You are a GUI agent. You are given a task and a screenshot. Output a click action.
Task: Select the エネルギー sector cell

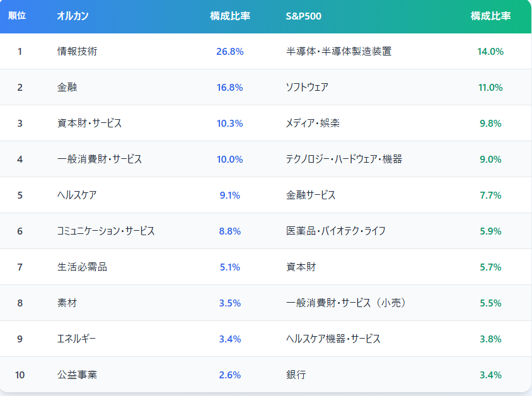click(x=76, y=339)
